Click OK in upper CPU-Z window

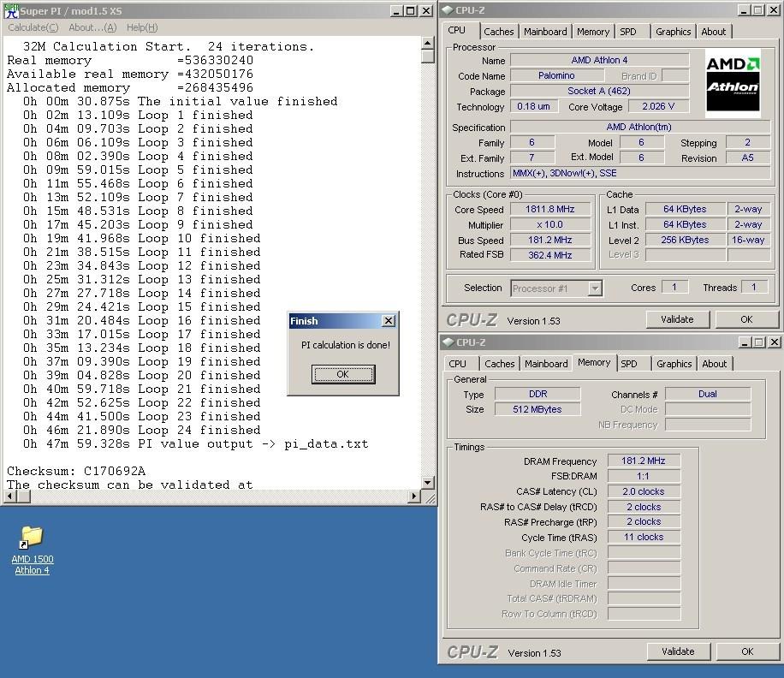pos(746,319)
